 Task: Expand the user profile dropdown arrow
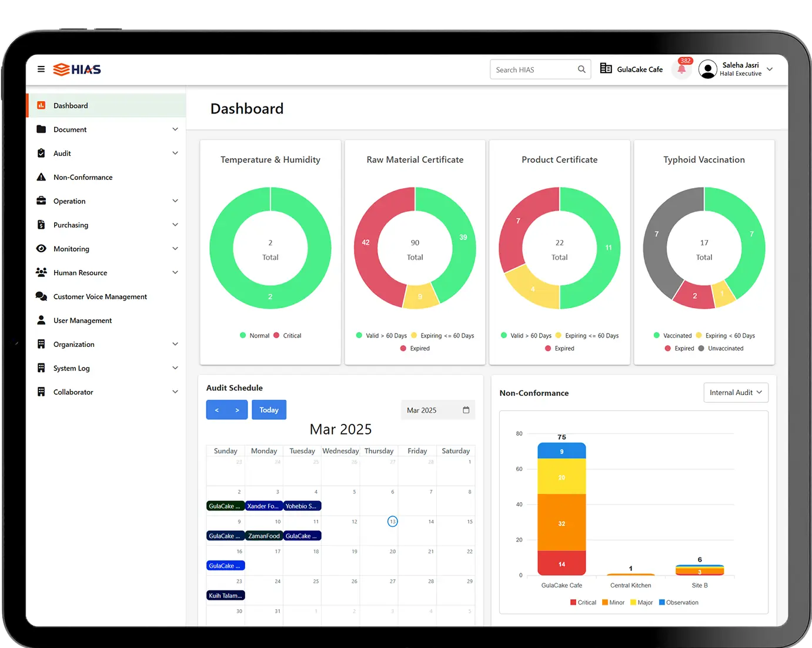(770, 69)
